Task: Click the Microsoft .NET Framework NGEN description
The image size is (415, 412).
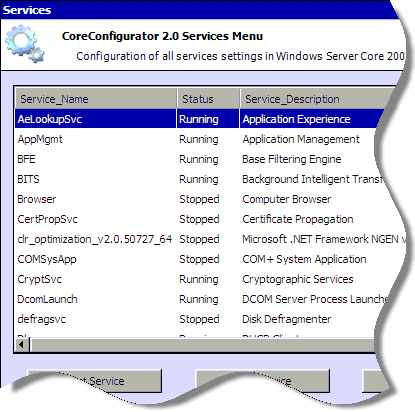Action: click(323, 239)
